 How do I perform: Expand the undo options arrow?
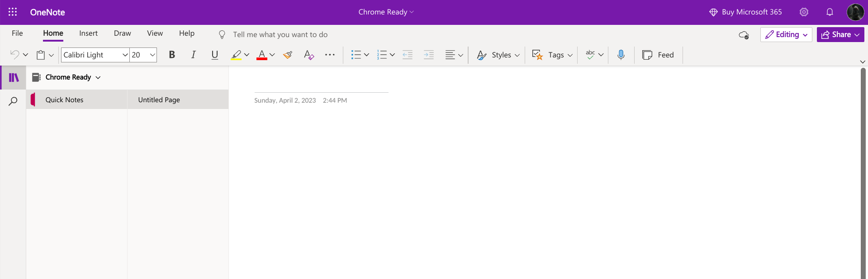tap(25, 55)
